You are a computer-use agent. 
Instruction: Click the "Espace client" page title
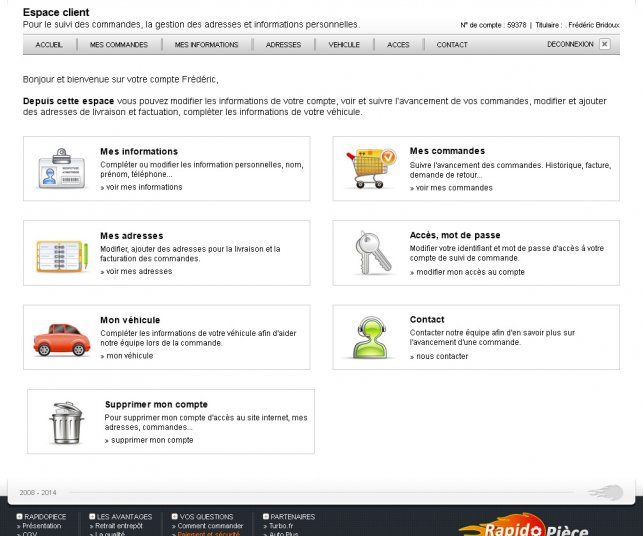tap(56, 12)
